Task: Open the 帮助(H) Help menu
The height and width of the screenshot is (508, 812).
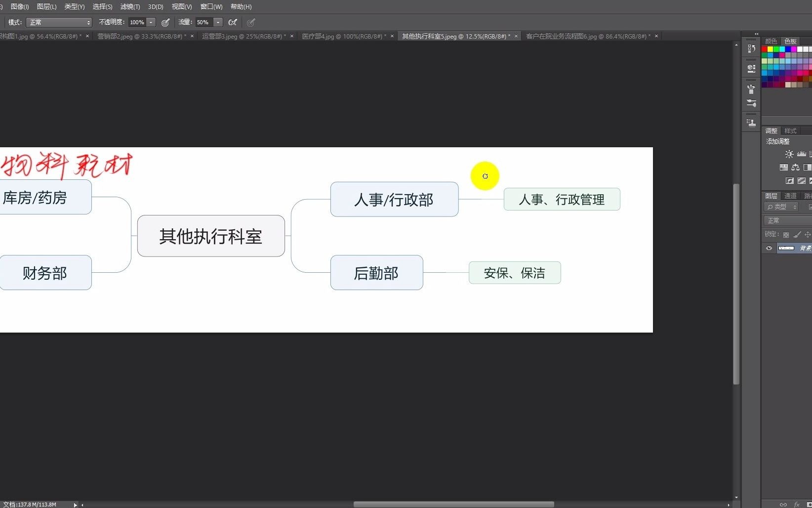Action: coord(241,6)
